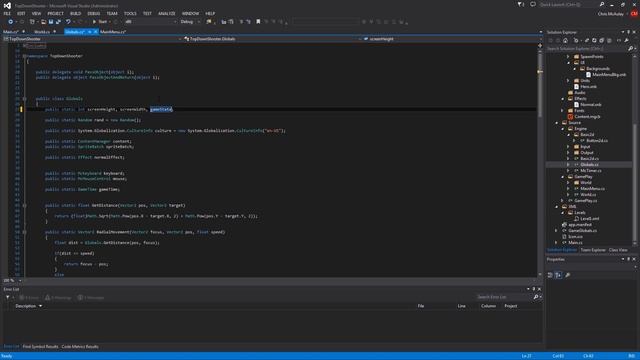Switch to the World.cs tab

pos(42,32)
